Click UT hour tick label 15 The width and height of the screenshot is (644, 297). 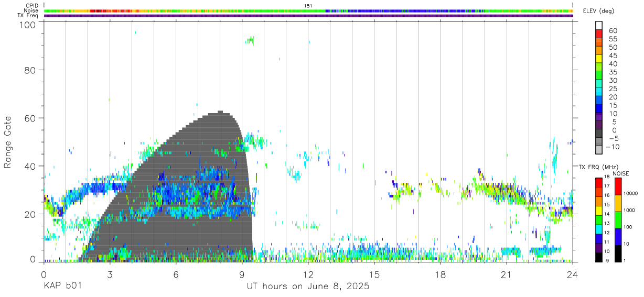pyautogui.click(x=374, y=274)
